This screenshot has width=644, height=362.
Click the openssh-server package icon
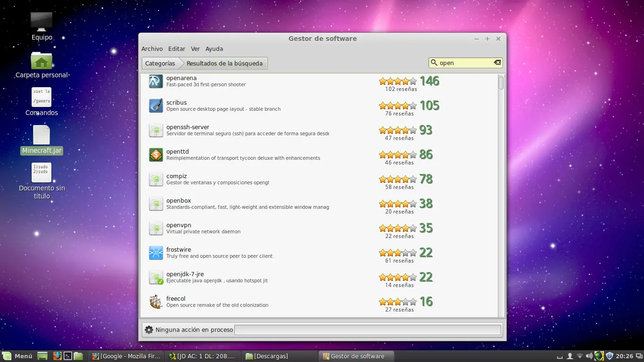coord(156,131)
